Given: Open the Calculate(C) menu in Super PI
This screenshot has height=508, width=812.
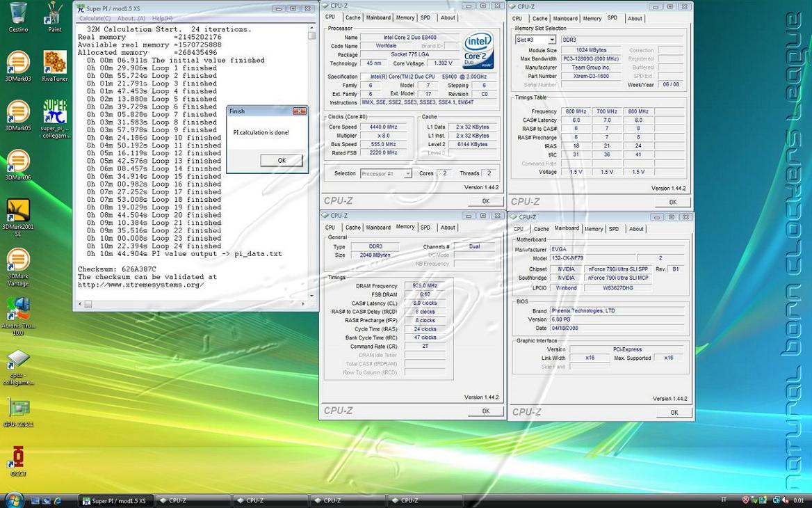Looking at the screenshot, I should (95, 18).
